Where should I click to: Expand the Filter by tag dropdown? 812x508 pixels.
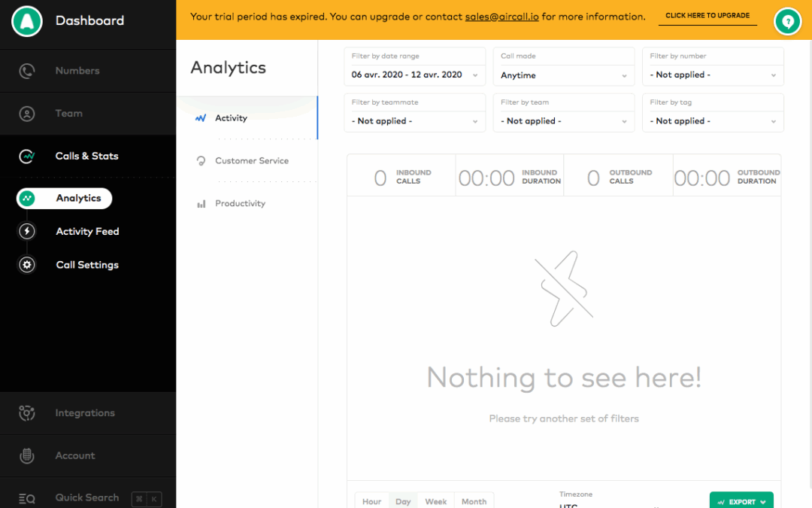[x=712, y=120]
